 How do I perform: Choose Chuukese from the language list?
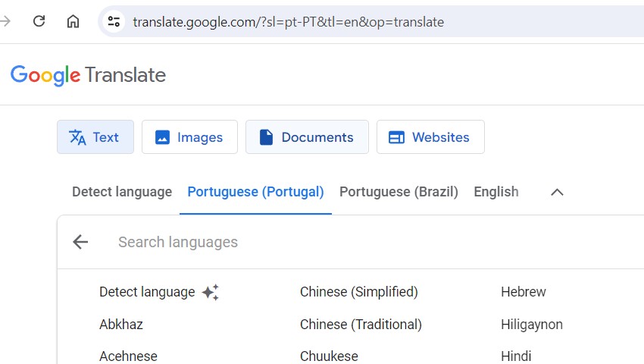[329, 356]
